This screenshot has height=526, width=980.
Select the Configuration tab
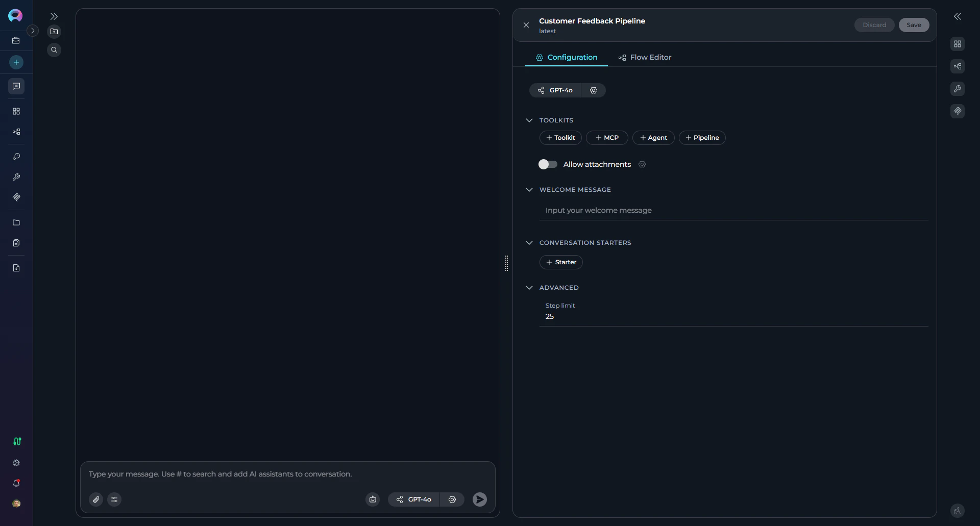pyautogui.click(x=566, y=57)
